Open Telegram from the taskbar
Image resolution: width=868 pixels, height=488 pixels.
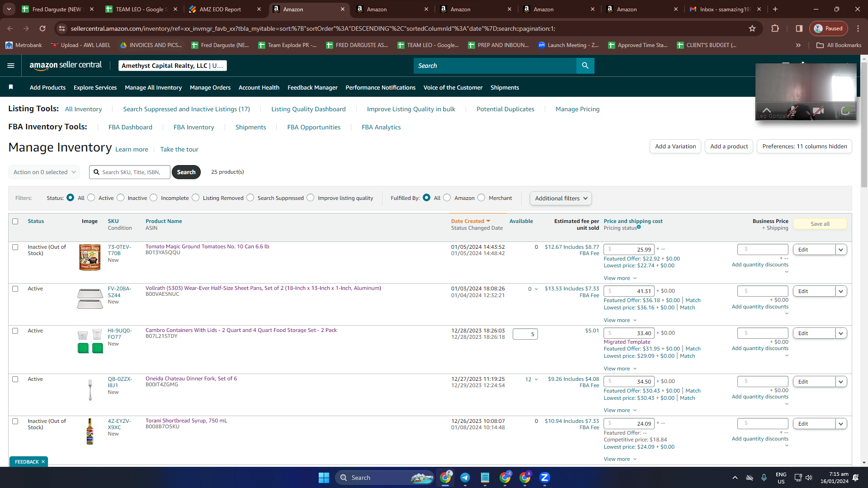[x=465, y=478]
